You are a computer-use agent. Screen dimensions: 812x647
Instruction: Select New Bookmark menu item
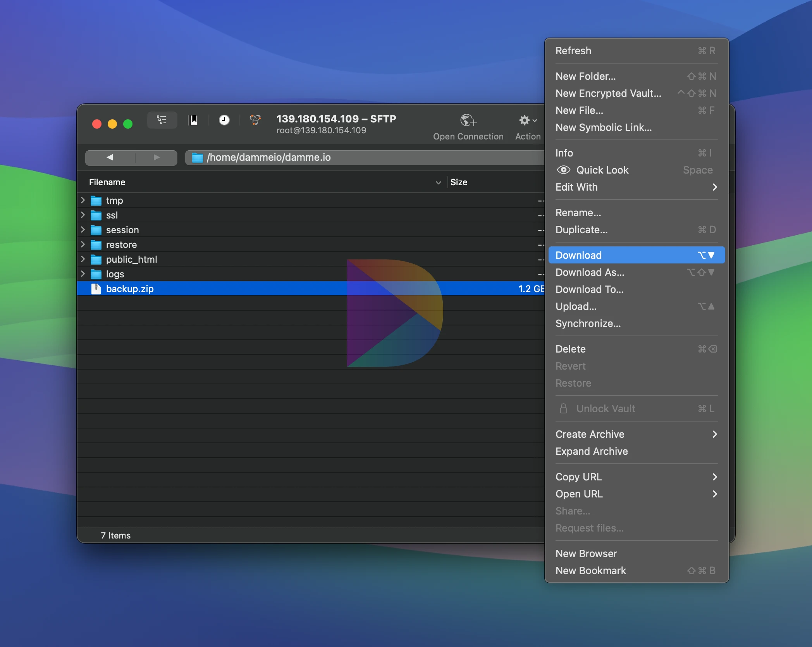click(x=637, y=571)
